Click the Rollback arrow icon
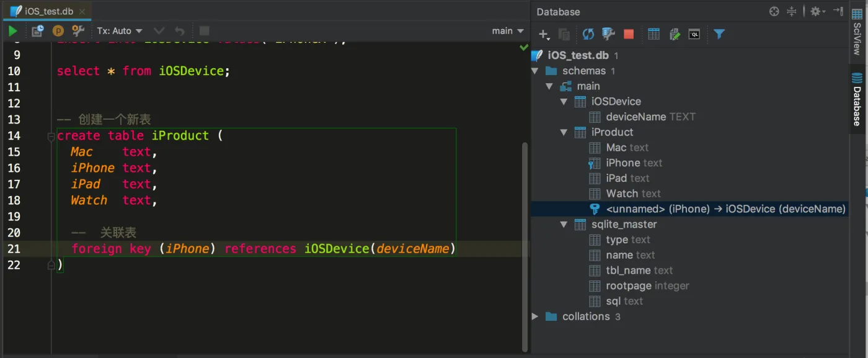The height and width of the screenshot is (358, 868). (180, 30)
